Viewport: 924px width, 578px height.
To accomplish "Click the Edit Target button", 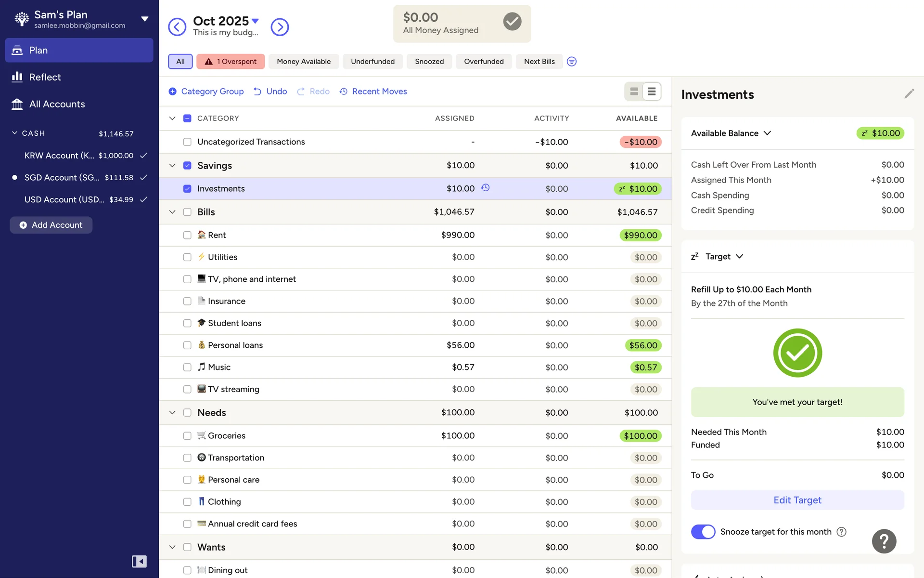I will tap(797, 500).
